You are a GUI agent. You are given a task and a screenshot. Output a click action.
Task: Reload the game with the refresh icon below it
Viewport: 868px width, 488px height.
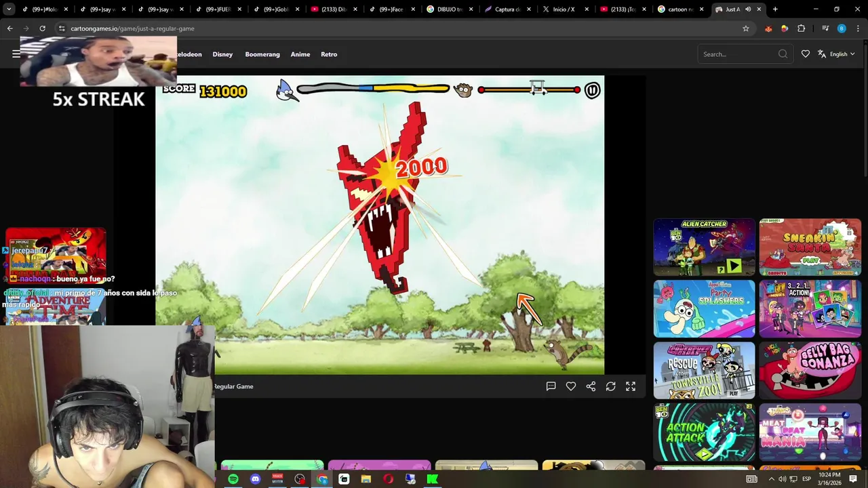(x=611, y=386)
